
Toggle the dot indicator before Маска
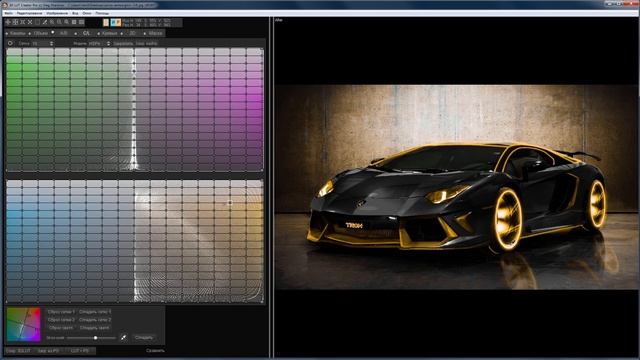144,34
